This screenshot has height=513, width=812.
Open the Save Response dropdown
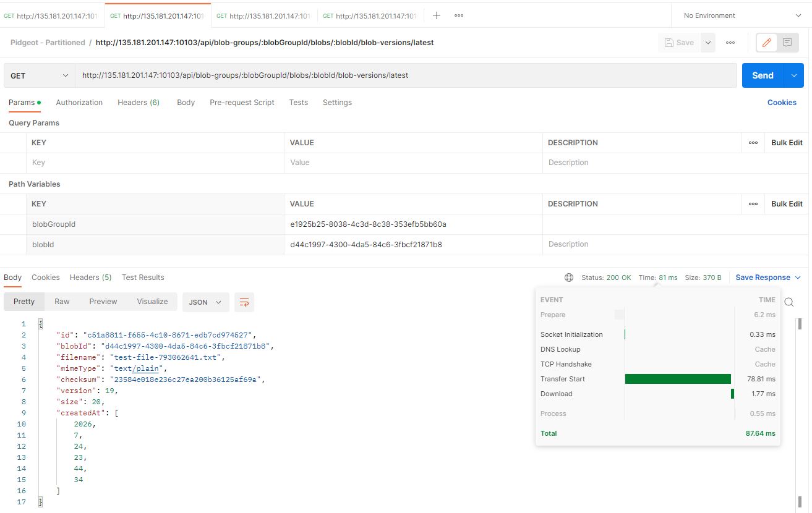[x=768, y=278]
